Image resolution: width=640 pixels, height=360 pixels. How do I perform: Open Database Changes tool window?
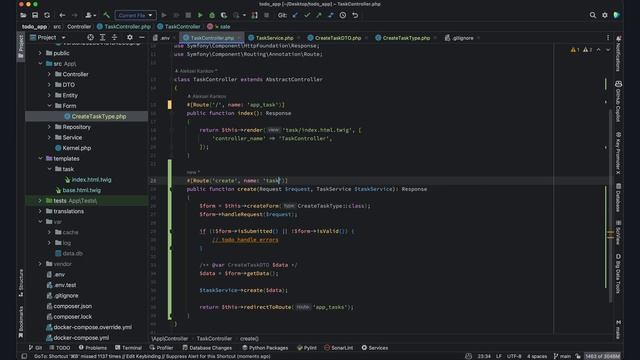click(x=207, y=348)
